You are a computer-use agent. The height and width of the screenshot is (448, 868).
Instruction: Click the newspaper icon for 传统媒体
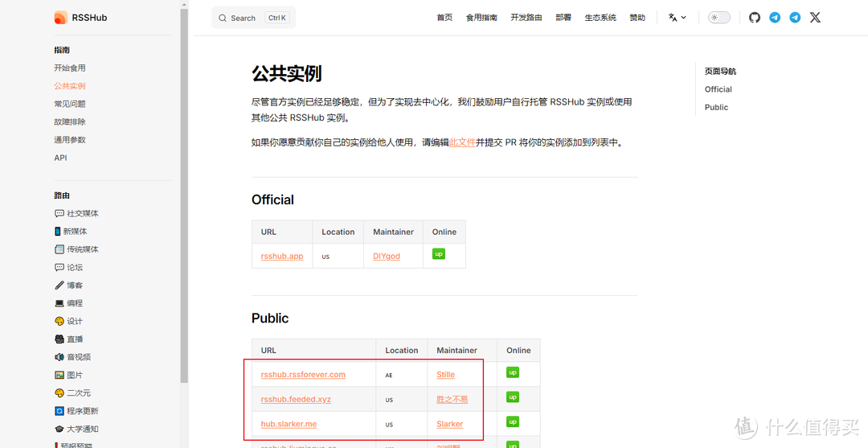tap(59, 249)
